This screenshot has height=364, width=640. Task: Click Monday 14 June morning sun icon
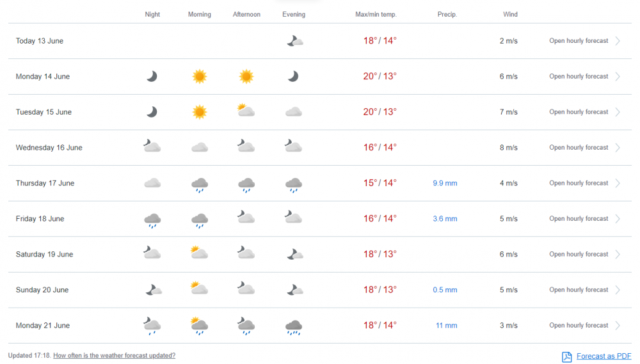click(x=200, y=77)
